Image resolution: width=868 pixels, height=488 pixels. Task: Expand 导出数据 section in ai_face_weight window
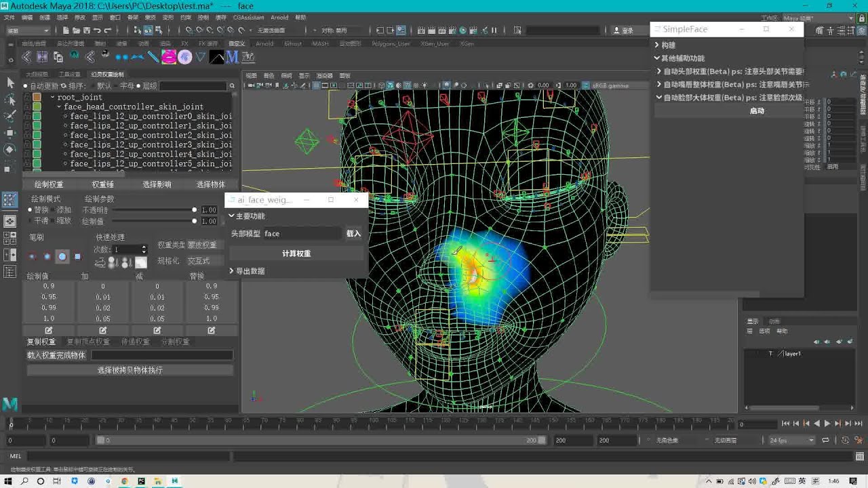pyautogui.click(x=231, y=270)
